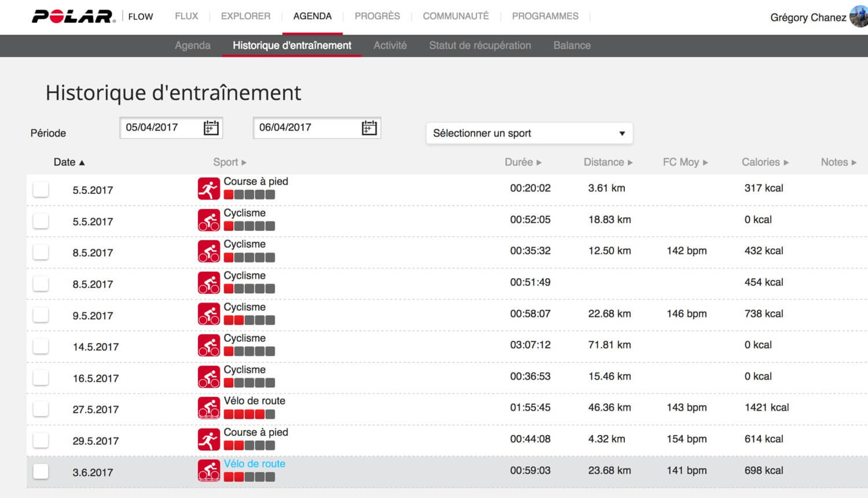Click cycling icon for the 00:51:49 session
Screen dimensions: 868x498
[x=209, y=282]
